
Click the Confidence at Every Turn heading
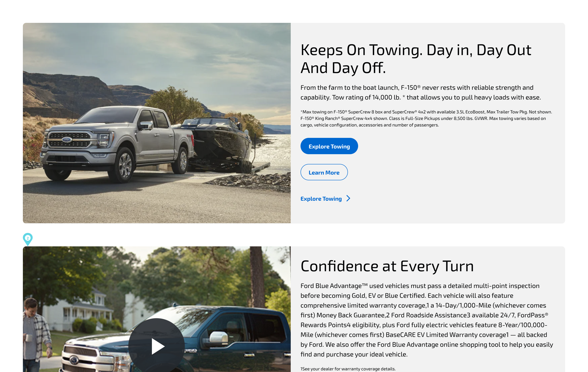tap(387, 266)
